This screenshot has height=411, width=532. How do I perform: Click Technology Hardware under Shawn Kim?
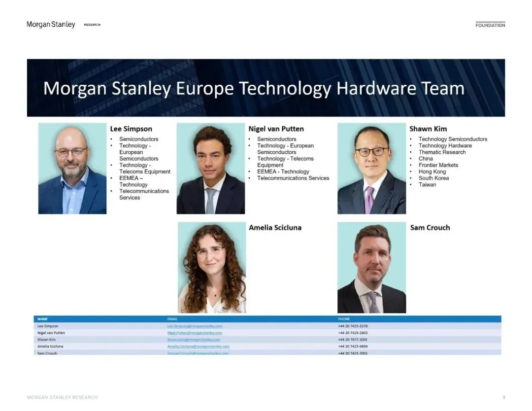click(445, 145)
